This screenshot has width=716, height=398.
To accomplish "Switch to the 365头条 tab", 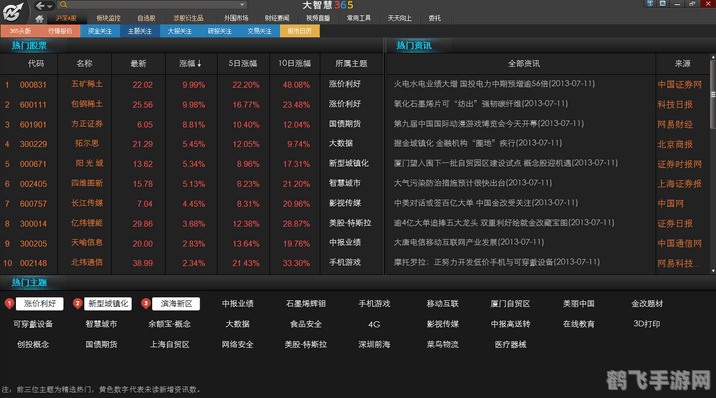I will pyautogui.click(x=20, y=31).
